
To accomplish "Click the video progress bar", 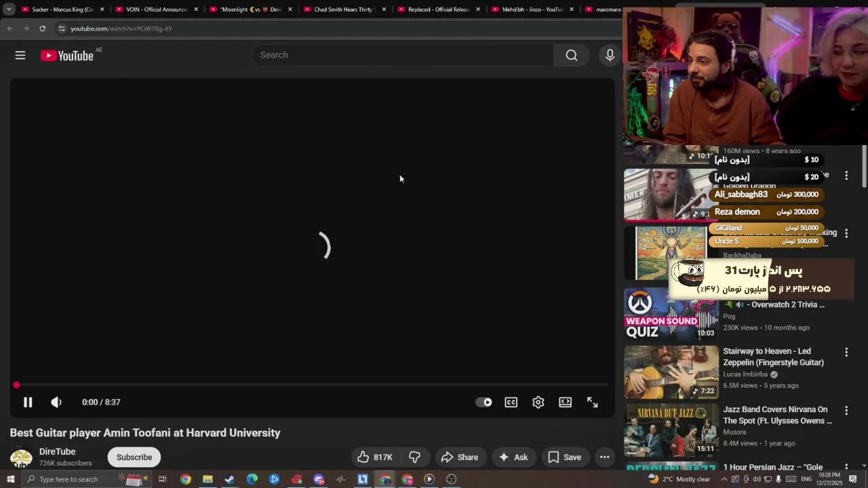I will coord(312,385).
